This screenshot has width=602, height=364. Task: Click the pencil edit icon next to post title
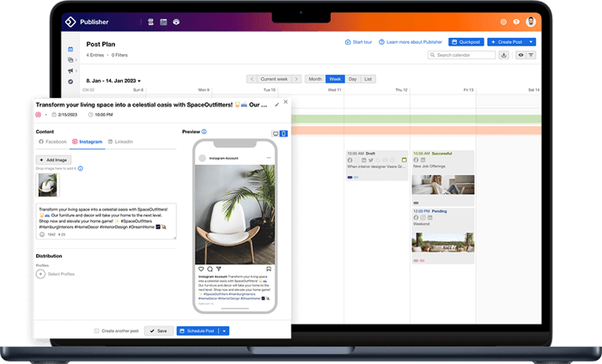click(x=277, y=105)
